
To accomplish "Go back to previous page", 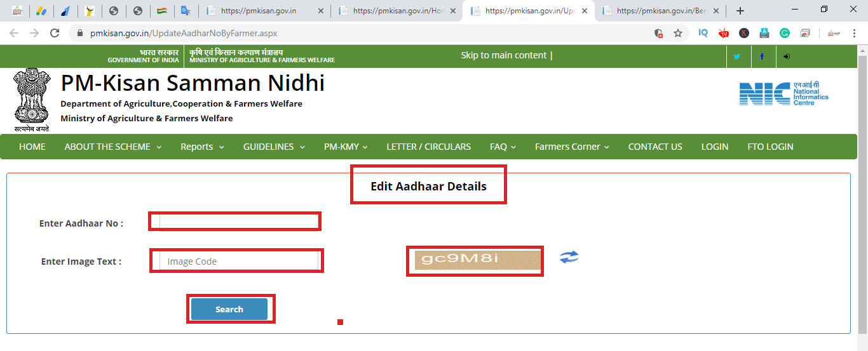I will [14, 33].
